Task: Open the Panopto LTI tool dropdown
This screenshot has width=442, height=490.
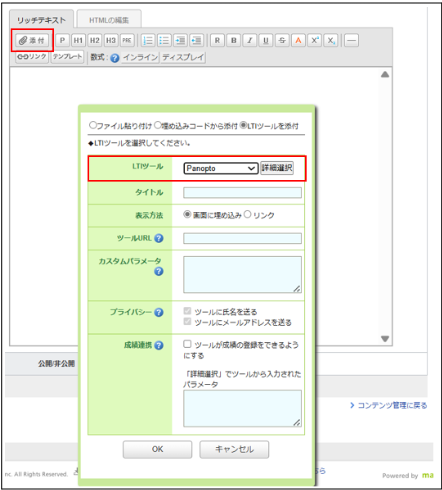Action: coord(221,168)
